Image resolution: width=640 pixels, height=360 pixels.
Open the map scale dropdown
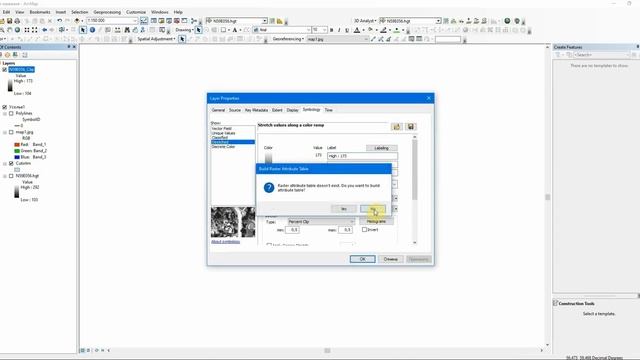coord(135,20)
